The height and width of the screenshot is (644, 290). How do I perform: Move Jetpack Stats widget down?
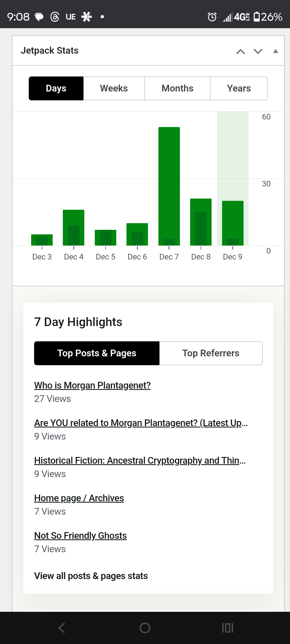[x=258, y=51]
